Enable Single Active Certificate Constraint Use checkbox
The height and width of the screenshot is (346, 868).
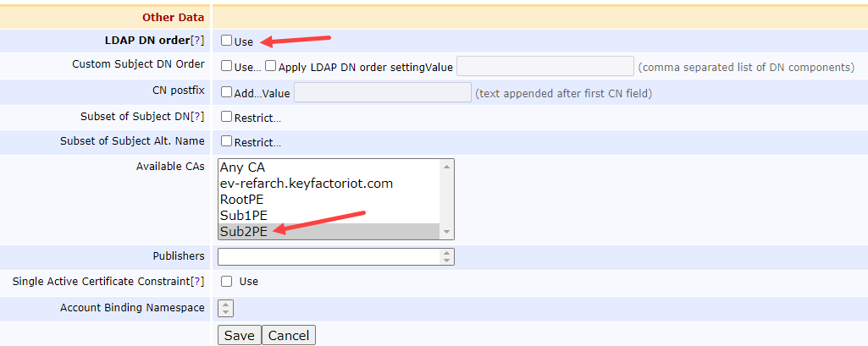coord(226,281)
